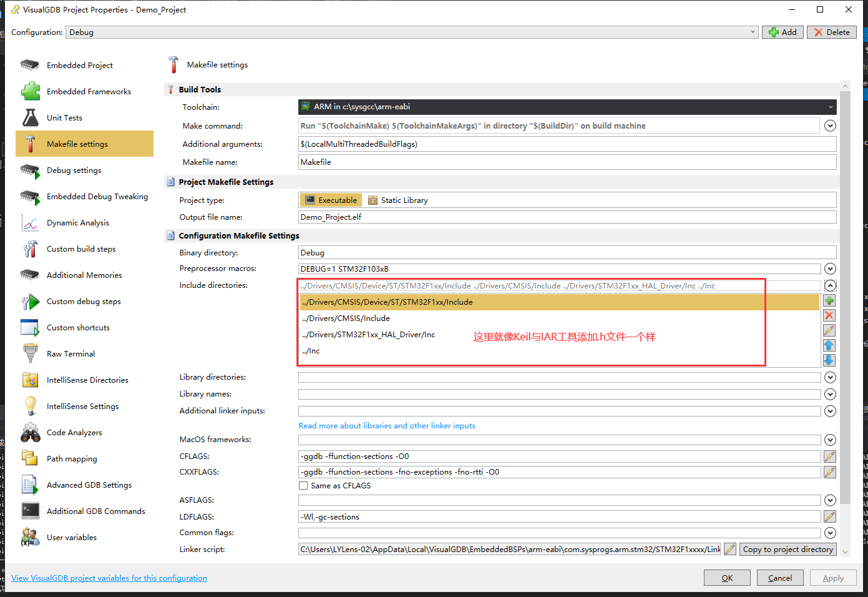Viewport: 868px width, 597px height.
Task: Select the ../Inc directory entry
Action: click(559, 350)
